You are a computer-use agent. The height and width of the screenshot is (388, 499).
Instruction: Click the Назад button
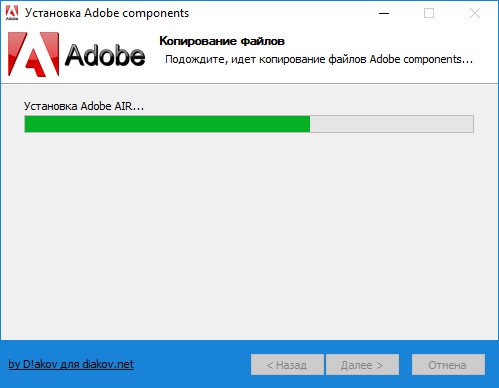(x=287, y=365)
